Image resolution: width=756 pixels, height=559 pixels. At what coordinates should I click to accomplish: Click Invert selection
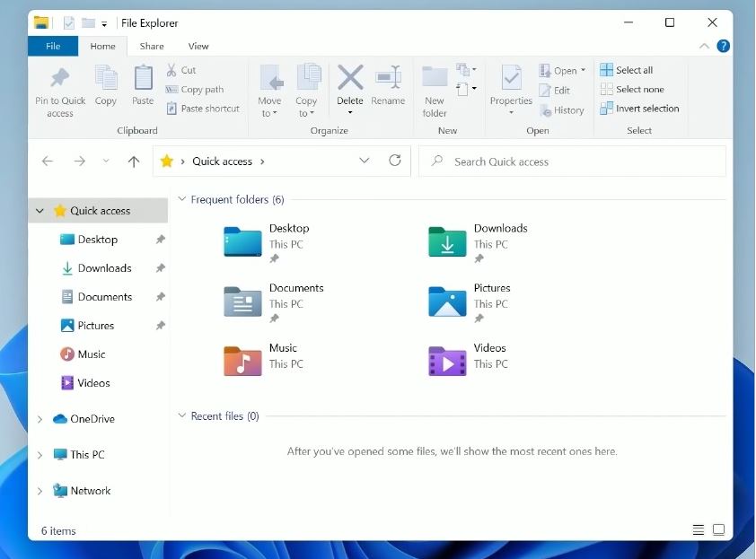click(639, 109)
